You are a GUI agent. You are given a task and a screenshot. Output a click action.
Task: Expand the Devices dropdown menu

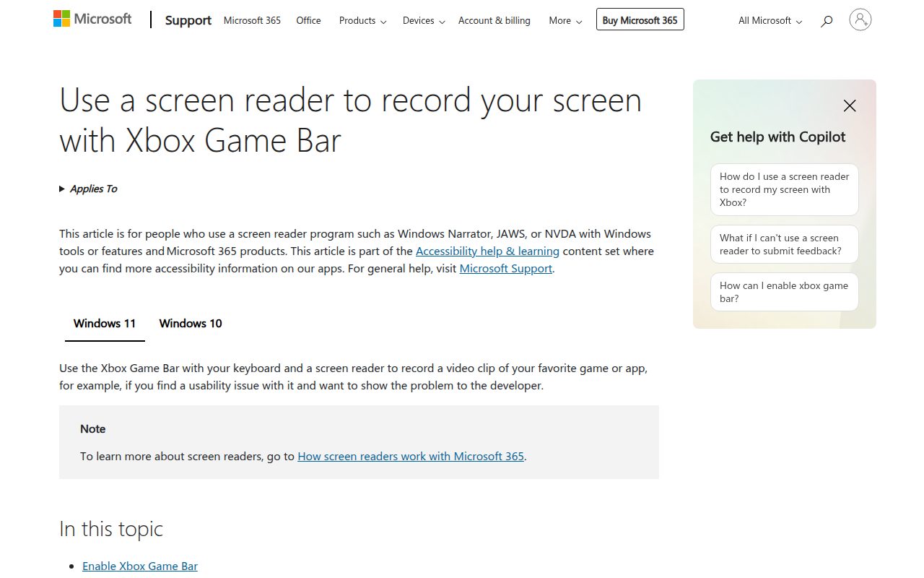point(424,20)
